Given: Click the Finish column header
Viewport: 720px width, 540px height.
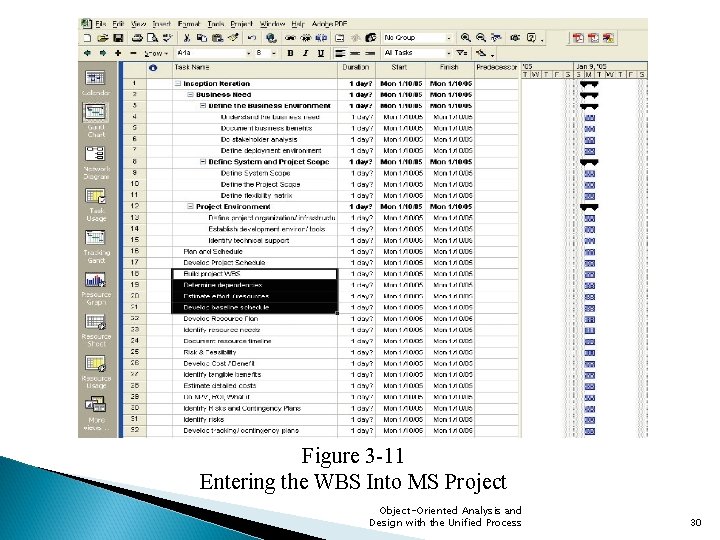Looking at the screenshot, I should point(450,69).
